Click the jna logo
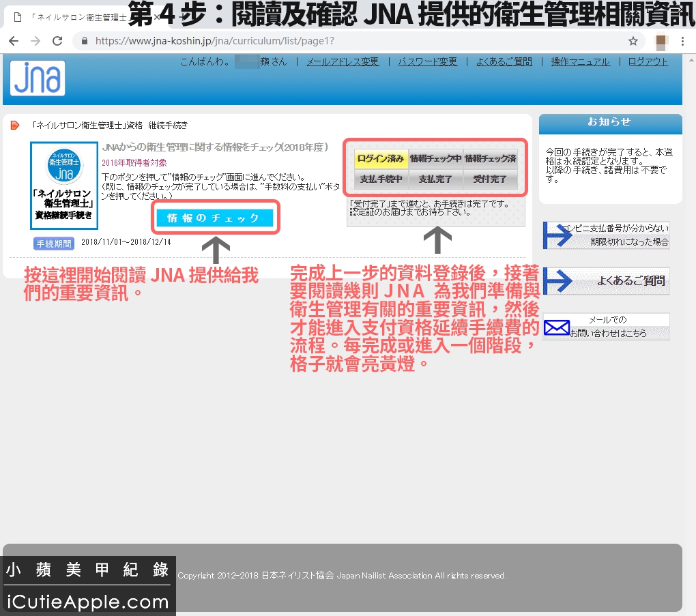Image resolution: width=696 pixels, height=616 pixels. tap(38, 78)
